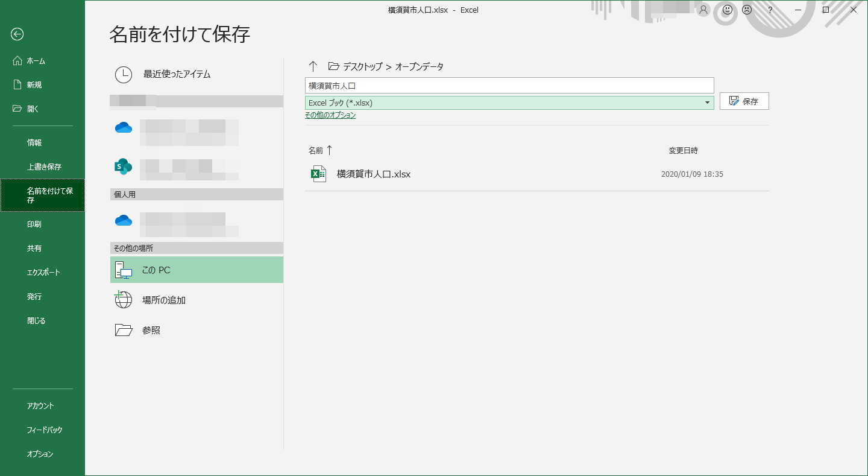Open the その他のオプション link
Viewport: 868px width, 476px height.
330,115
